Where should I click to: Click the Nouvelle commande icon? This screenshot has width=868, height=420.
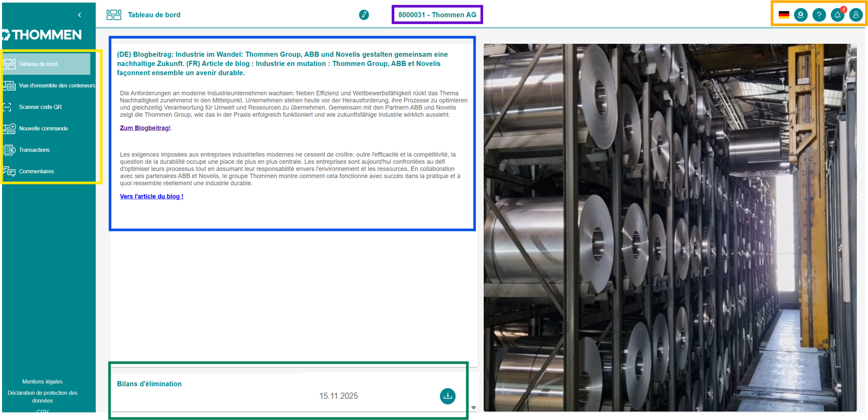pyautogui.click(x=9, y=129)
